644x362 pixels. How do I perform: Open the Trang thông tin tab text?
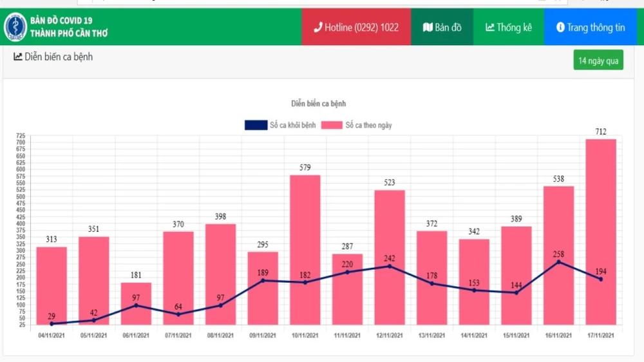pyautogui.click(x=596, y=27)
